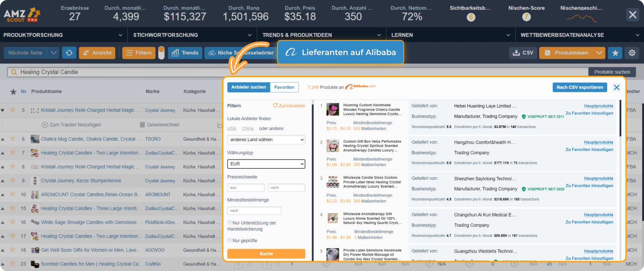Open the Trends button
Viewport: 644px width, 271px height.
pyautogui.click(x=185, y=53)
